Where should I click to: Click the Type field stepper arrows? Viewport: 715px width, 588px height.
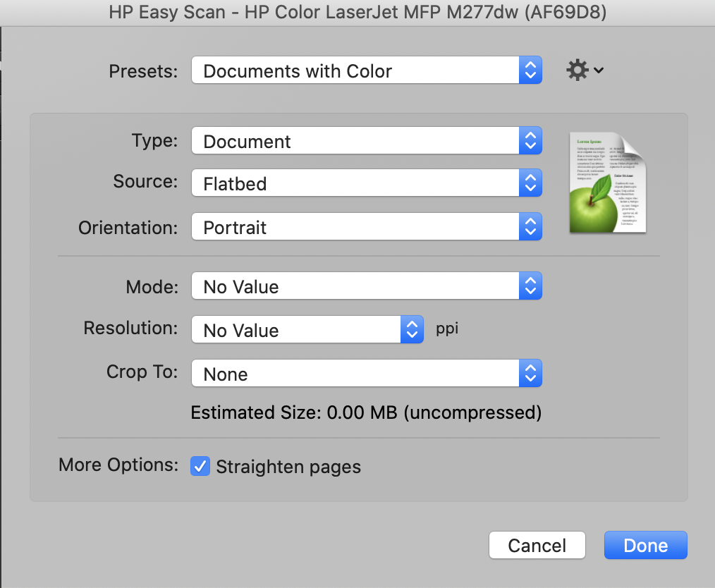pyautogui.click(x=530, y=140)
